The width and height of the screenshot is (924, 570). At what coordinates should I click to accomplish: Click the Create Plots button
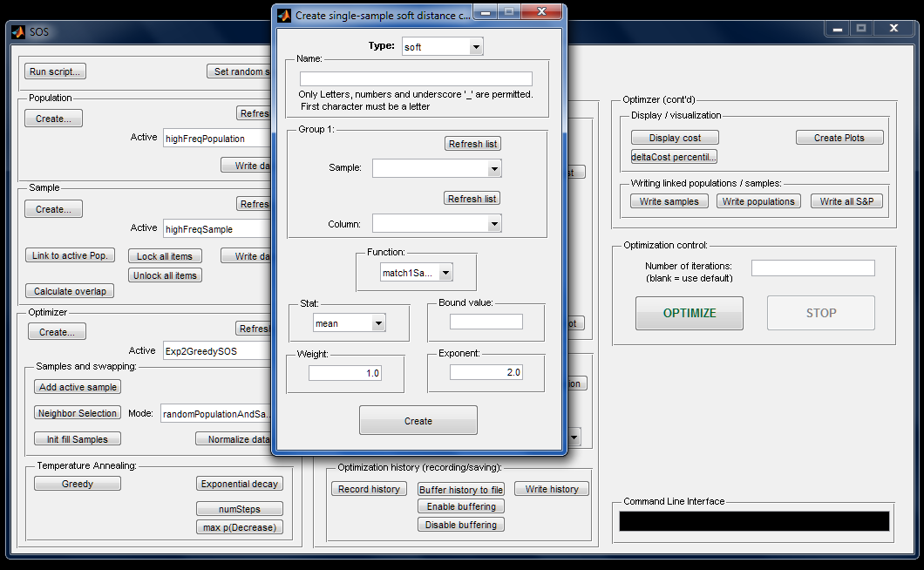click(x=839, y=138)
